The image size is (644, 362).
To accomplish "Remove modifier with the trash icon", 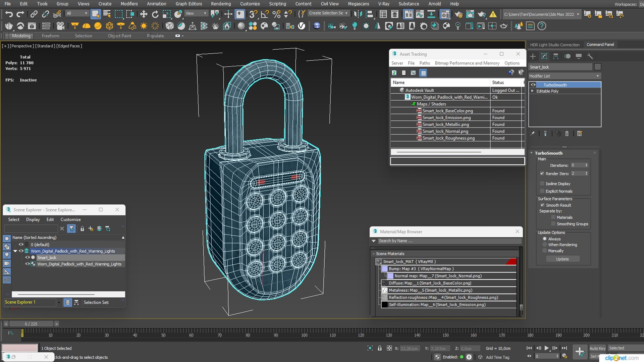I will [x=567, y=134].
